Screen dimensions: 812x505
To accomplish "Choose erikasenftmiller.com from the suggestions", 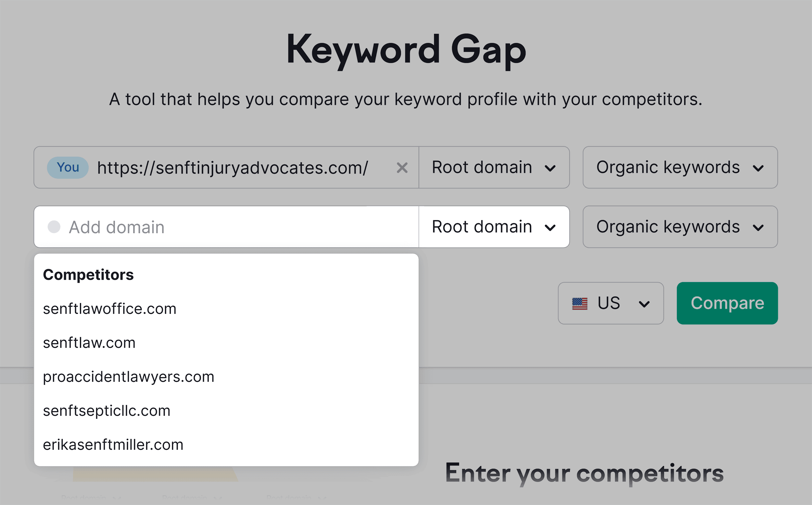I will coord(113,444).
